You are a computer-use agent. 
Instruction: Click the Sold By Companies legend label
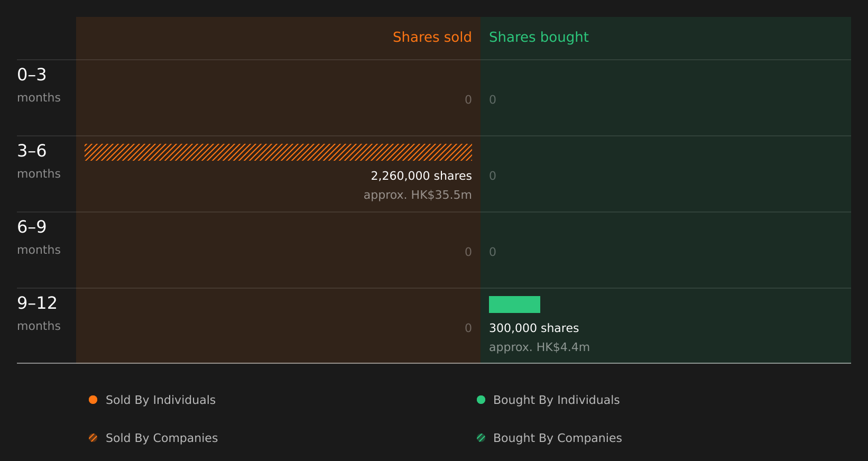[x=162, y=438]
